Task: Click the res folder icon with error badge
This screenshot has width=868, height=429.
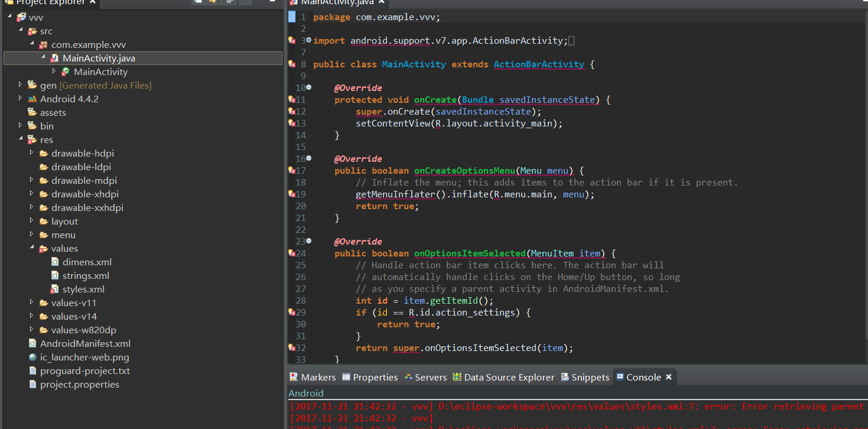Action: point(32,140)
